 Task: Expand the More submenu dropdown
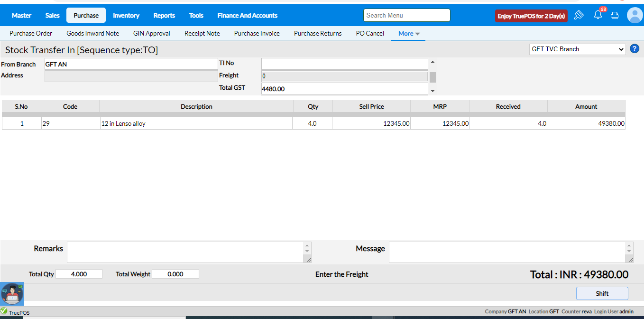coord(409,33)
